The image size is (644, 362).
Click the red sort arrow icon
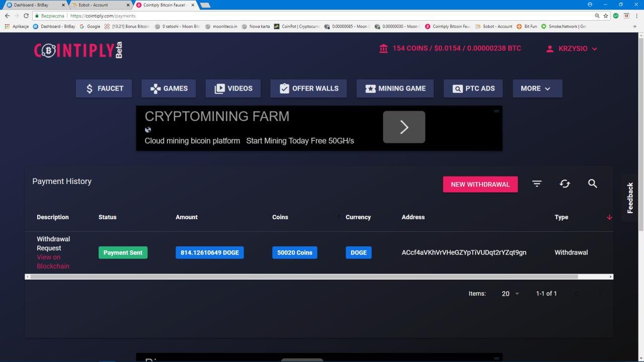tap(609, 217)
